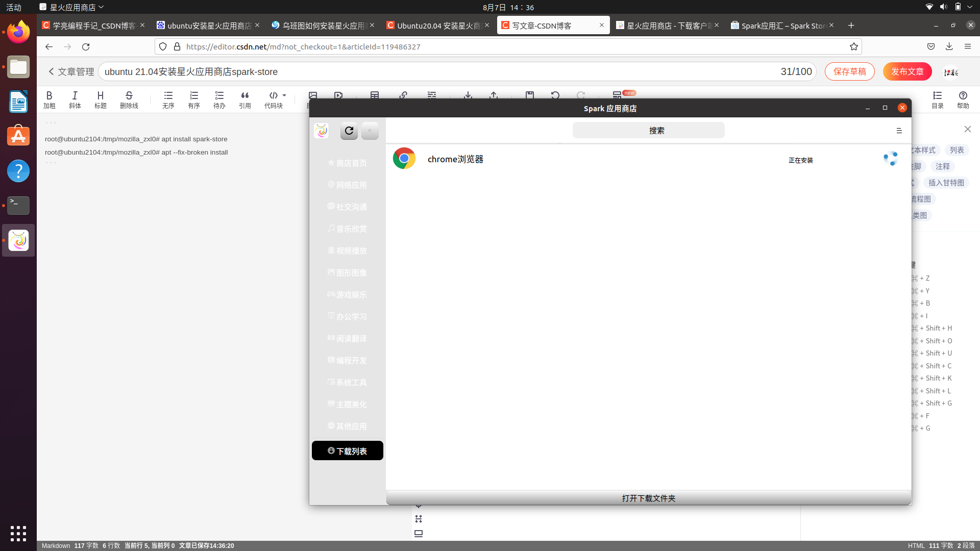Click the undo icon in editor toolbar
This screenshot has height=551, width=980.
point(555,95)
